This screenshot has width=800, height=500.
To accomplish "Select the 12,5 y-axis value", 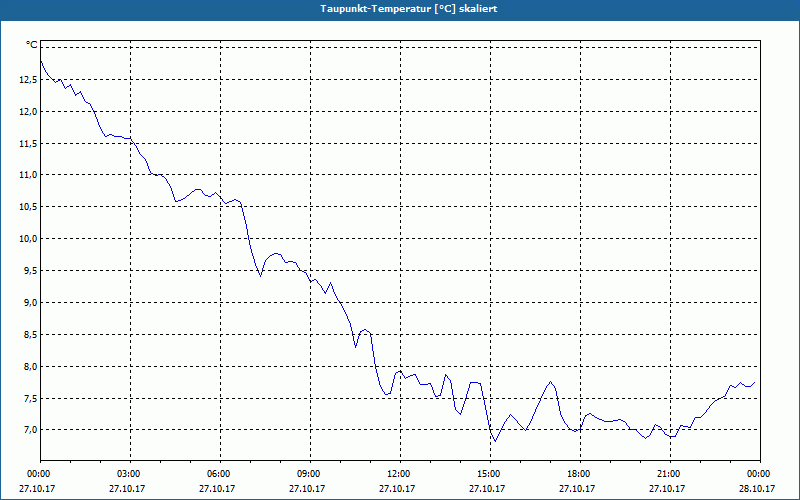I will 28,80.
